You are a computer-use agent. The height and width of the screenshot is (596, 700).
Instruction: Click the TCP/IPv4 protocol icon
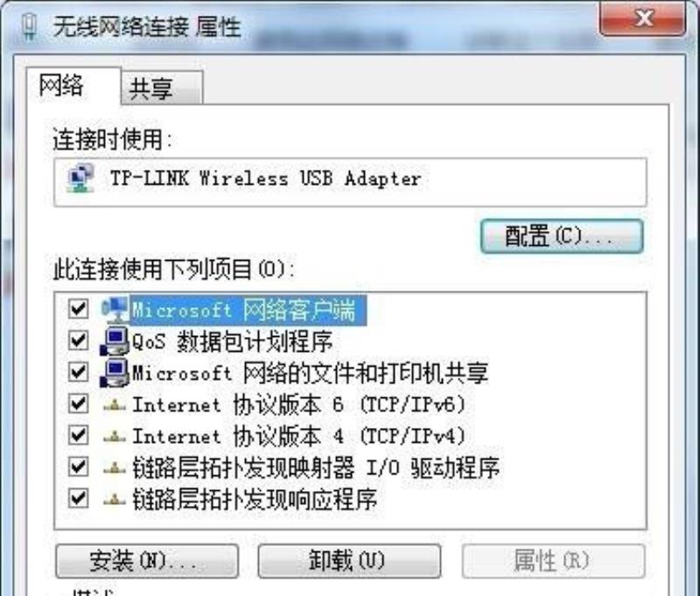click(115, 436)
